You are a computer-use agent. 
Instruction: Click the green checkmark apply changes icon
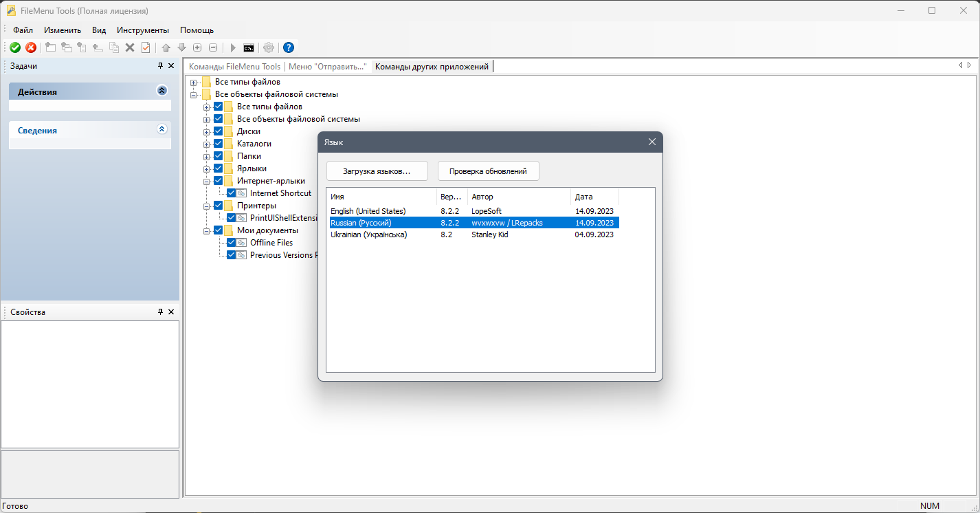point(15,47)
